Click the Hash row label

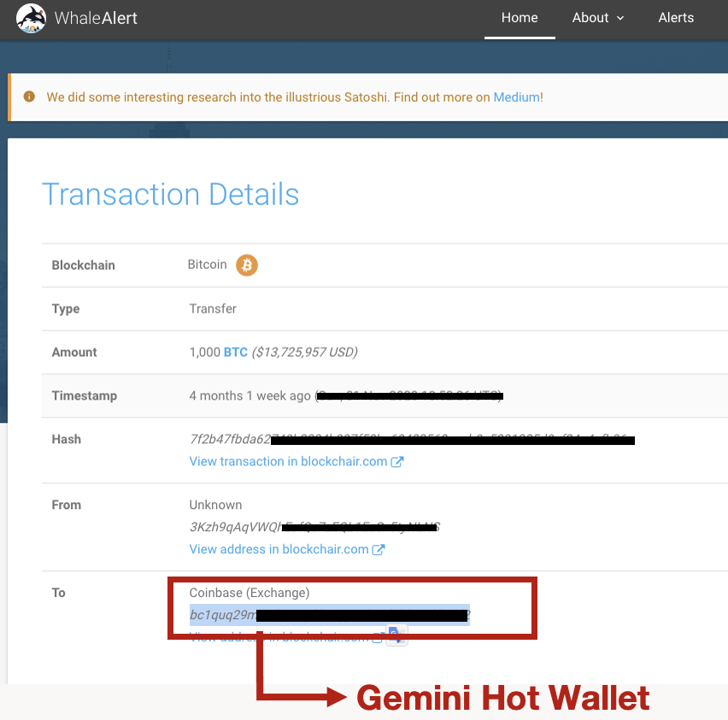tap(67, 439)
